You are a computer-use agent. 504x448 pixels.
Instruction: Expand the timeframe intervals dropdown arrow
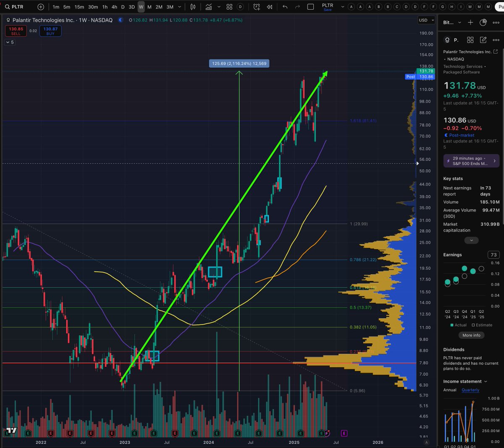pos(180,7)
